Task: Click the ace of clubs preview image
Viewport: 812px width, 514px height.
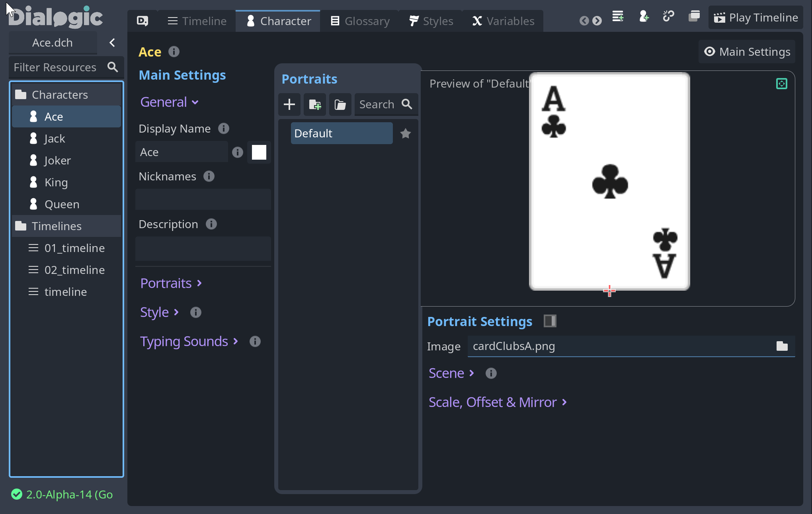Action: coord(609,182)
